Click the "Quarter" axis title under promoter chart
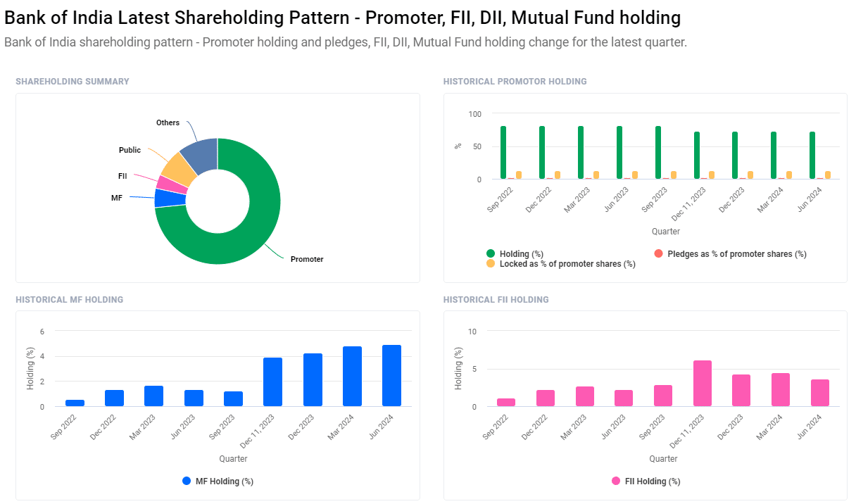 [666, 232]
